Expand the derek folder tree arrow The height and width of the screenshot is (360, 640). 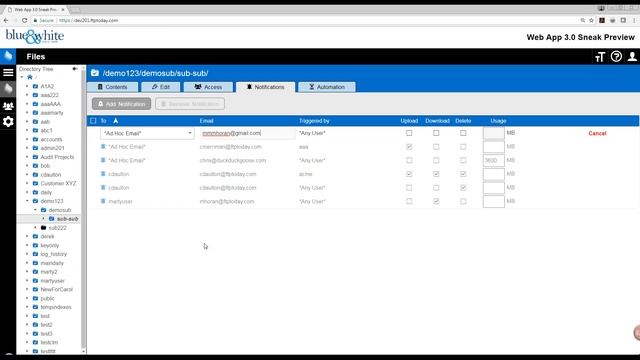(x=27, y=236)
